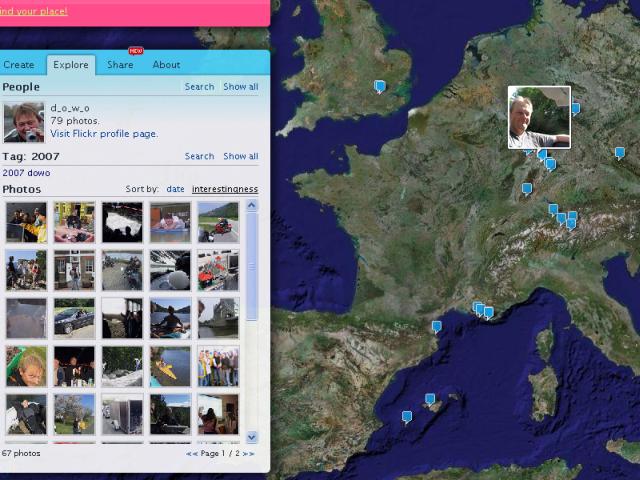
Task: Open the child in blue pool thumbnail
Action: tap(170, 222)
